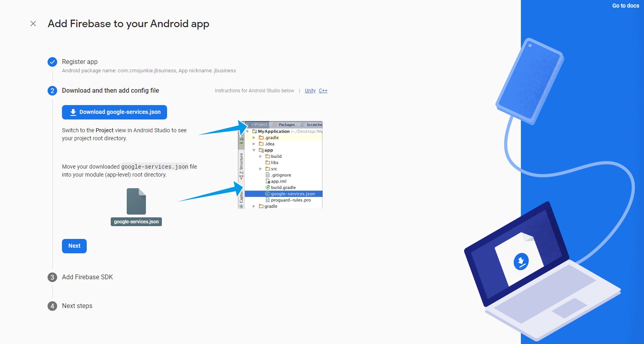Open C++ instructions link
This screenshot has width=644, height=344.
[x=323, y=91]
